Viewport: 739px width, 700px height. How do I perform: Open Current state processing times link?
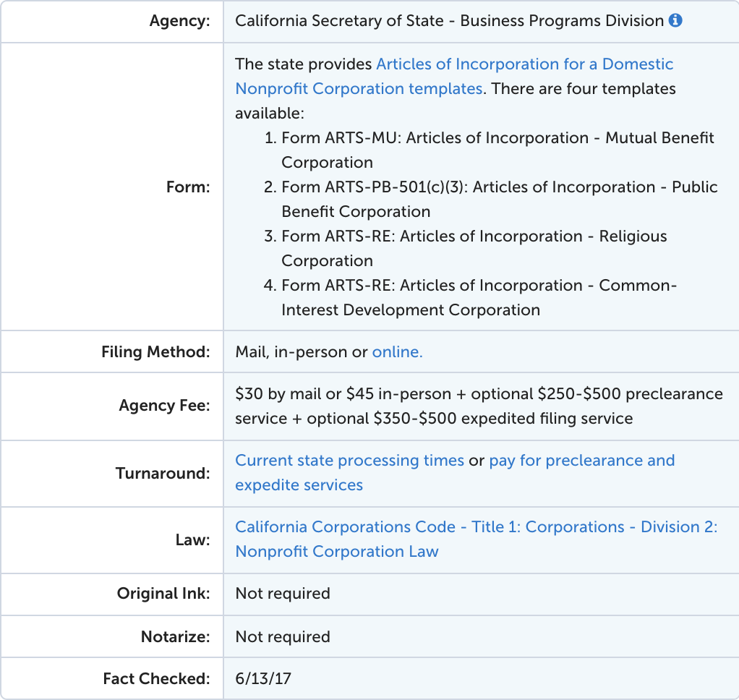click(350, 460)
